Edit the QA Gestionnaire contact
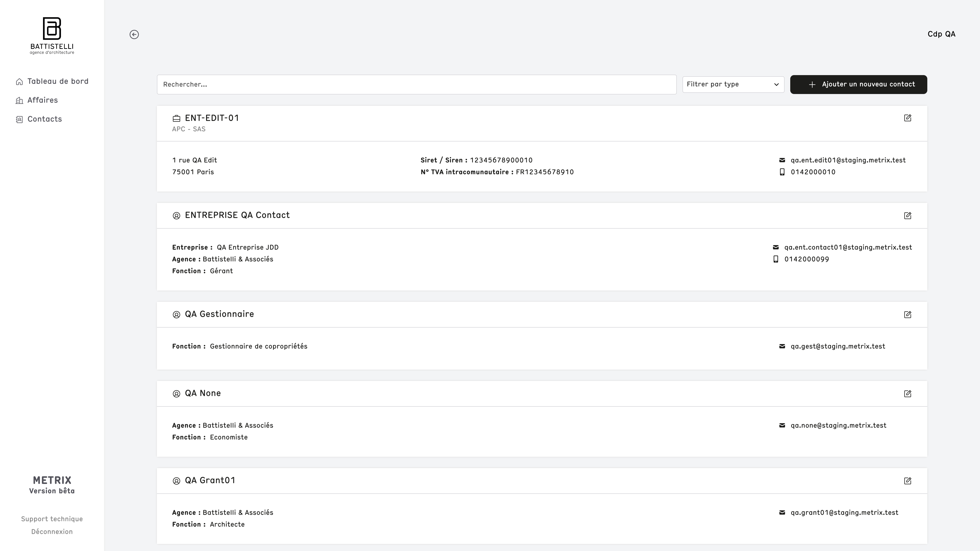The height and width of the screenshot is (551, 980). [x=908, y=315]
